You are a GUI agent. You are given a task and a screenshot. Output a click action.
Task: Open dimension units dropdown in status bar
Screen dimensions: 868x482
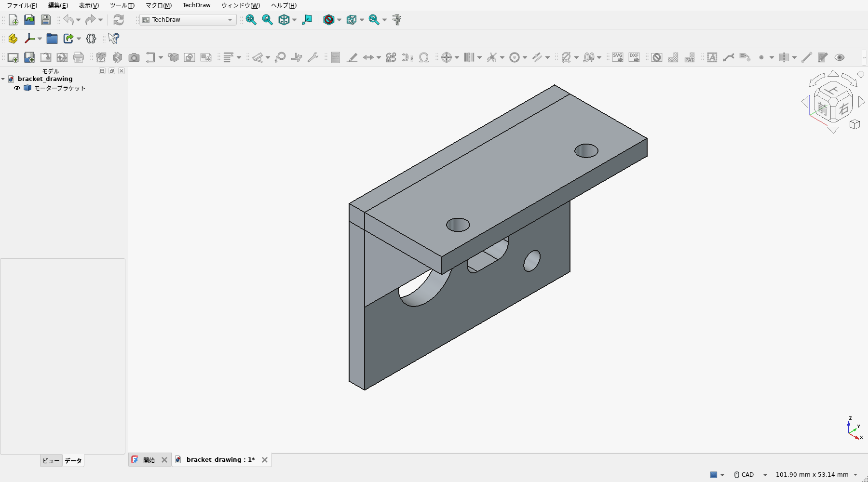(855, 475)
